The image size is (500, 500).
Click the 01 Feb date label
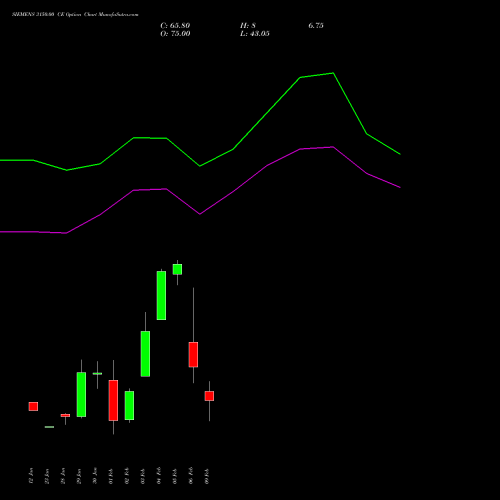click(x=111, y=476)
